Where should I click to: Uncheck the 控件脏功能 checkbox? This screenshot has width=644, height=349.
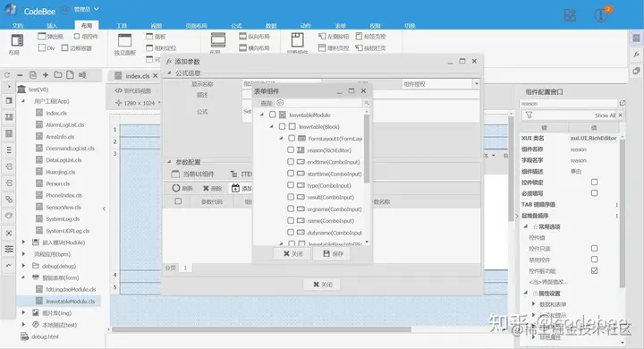click(x=594, y=270)
